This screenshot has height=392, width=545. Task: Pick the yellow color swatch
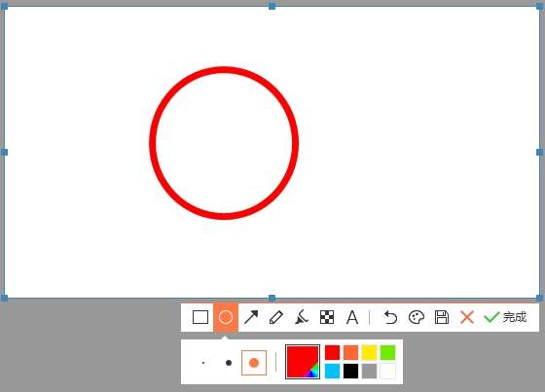tap(369, 352)
